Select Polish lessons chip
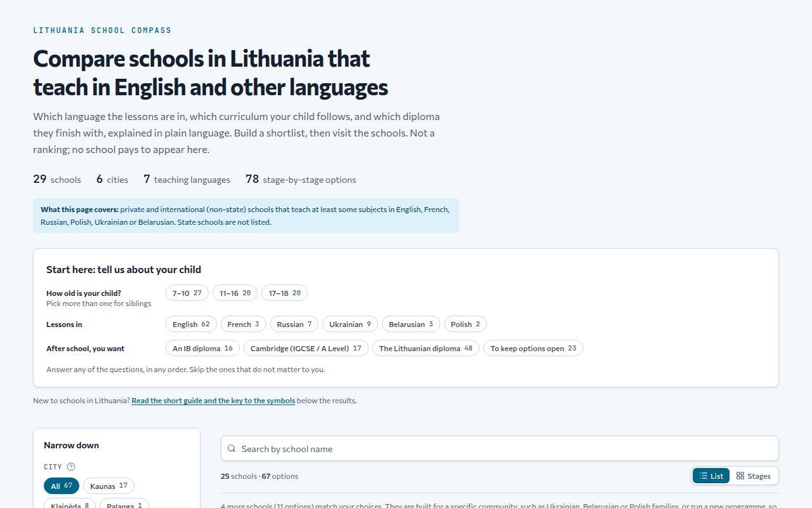 click(x=466, y=324)
